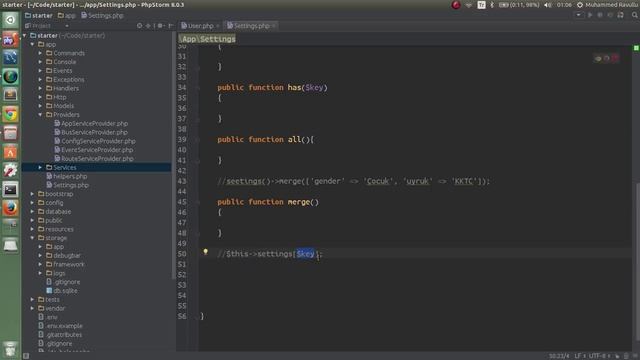
Task: Click the App\Settings namespace label
Action: click(x=207, y=39)
